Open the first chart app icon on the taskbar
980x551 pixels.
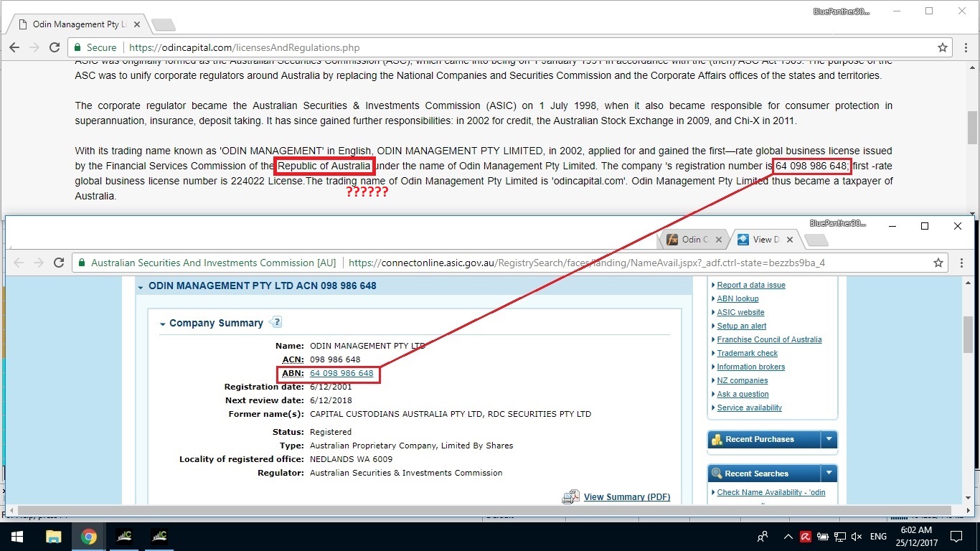(x=124, y=536)
